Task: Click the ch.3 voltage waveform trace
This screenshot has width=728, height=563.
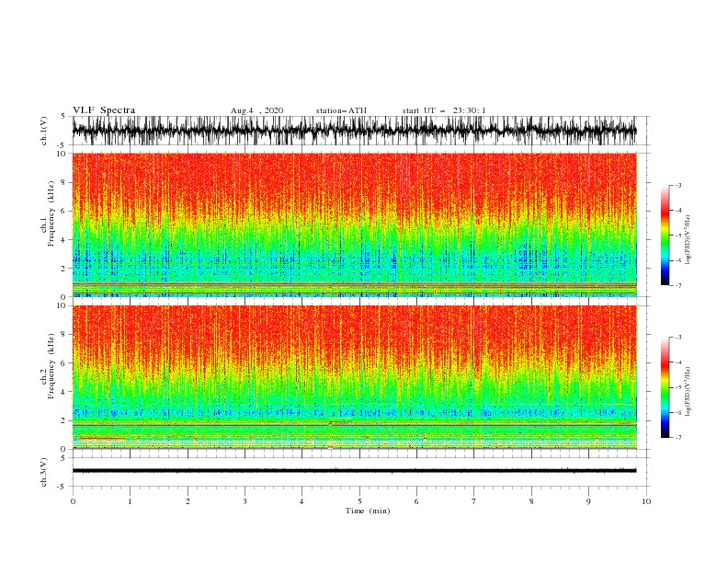Action: [x=354, y=471]
